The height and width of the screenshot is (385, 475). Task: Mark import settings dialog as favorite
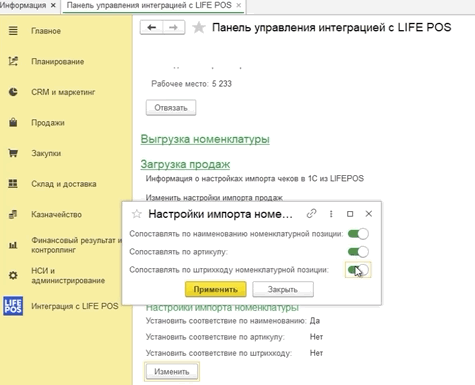click(137, 214)
